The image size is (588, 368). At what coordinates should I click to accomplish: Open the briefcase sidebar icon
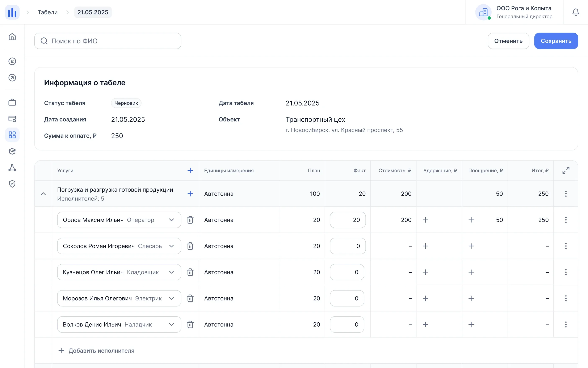[12, 102]
